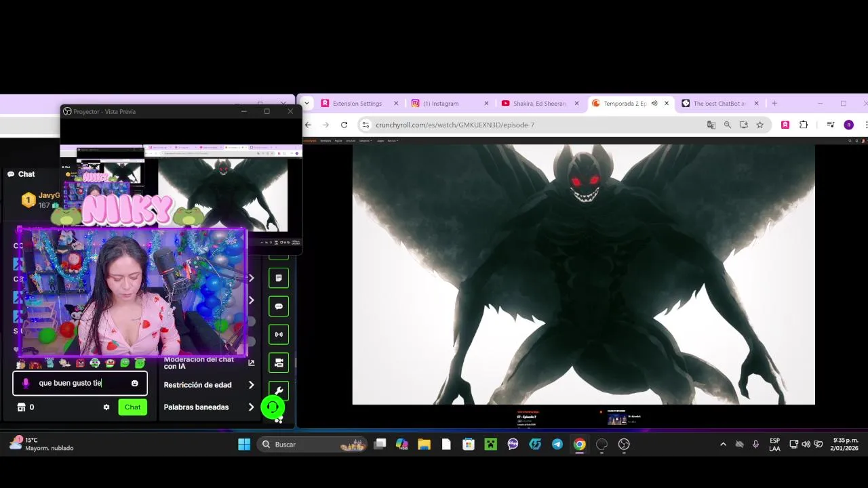
Task: Click the pink extension icon in Chrome toolbar
Action: [x=785, y=125]
